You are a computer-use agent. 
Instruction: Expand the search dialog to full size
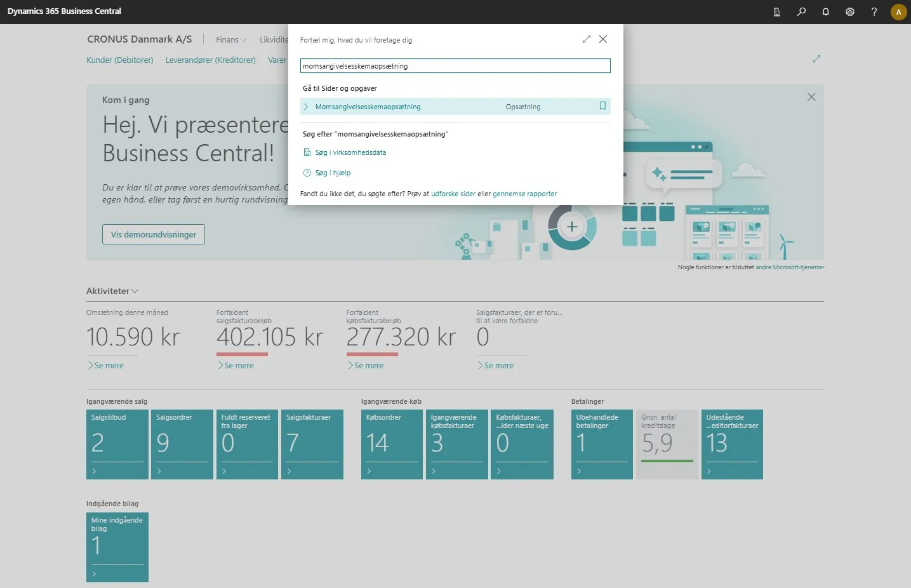(x=587, y=39)
